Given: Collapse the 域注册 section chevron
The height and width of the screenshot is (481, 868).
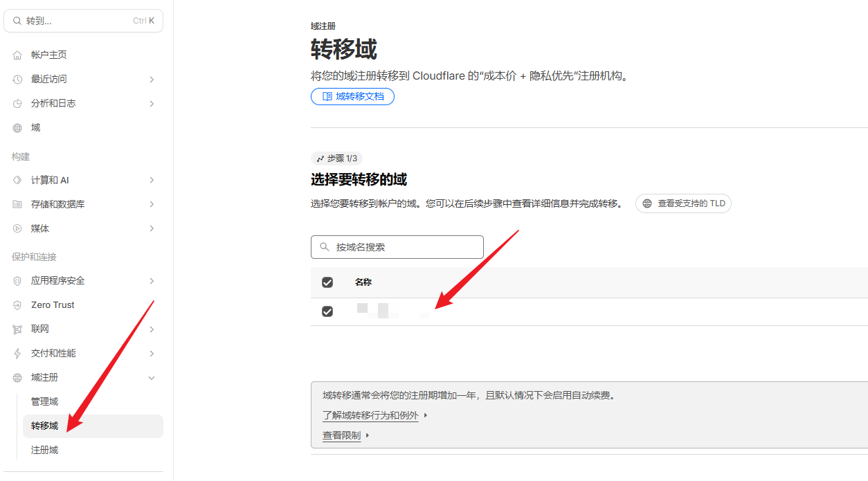Looking at the screenshot, I should pos(152,377).
